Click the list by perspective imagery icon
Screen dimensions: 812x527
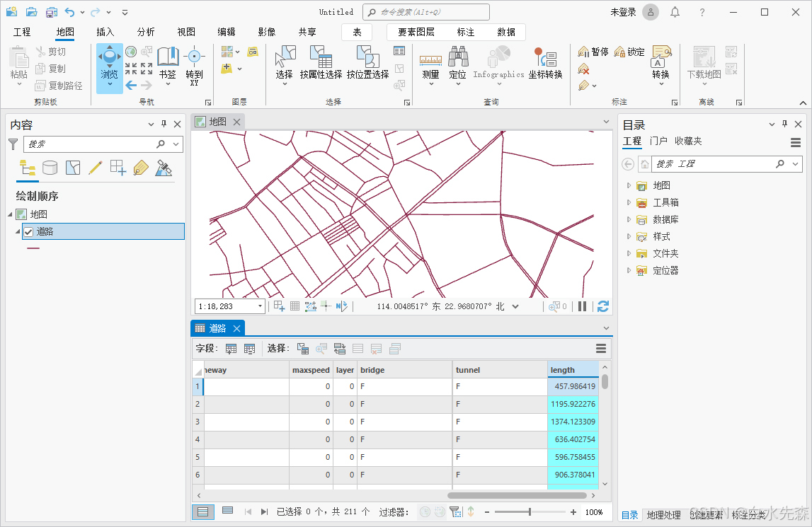point(164,168)
